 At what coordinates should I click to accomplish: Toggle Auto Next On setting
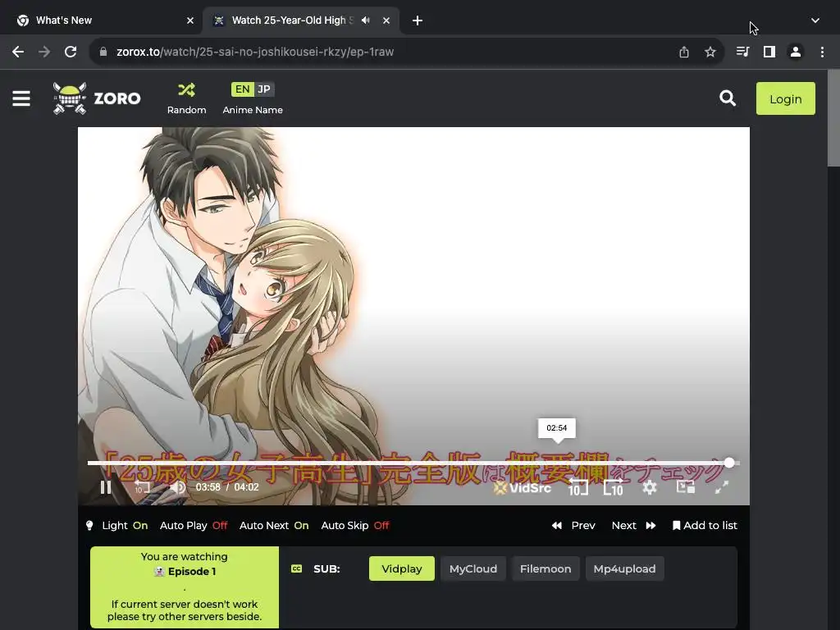pos(274,526)
